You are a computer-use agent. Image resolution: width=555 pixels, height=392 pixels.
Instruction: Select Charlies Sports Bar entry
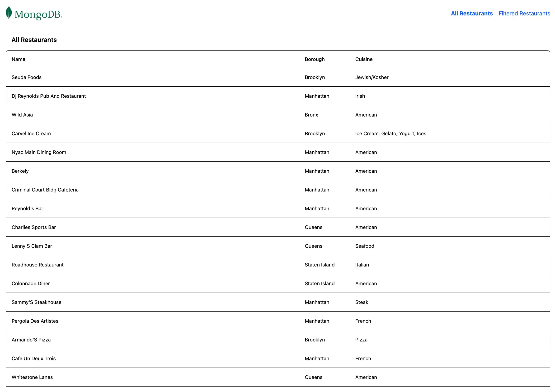(x=34, y=227)
